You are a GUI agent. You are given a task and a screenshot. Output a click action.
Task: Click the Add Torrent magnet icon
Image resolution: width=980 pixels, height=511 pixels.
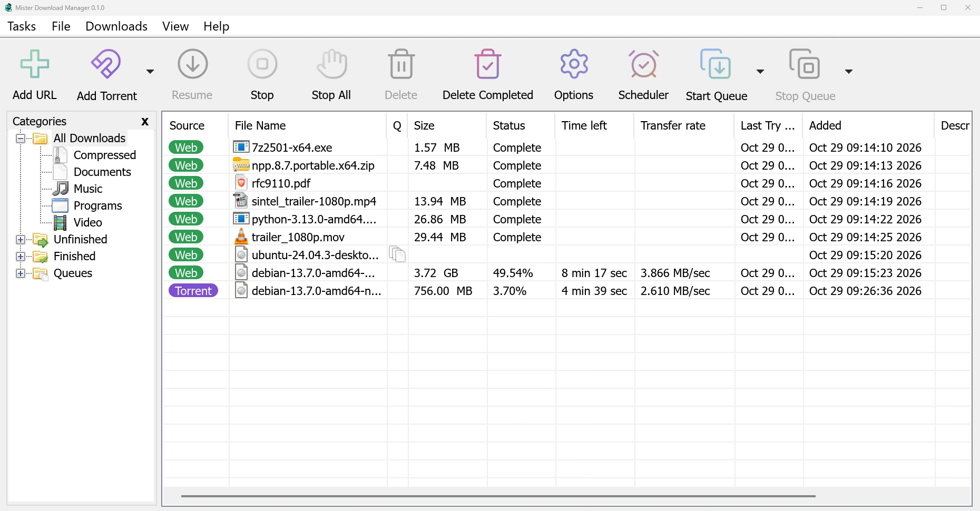(x=106, y=64)
